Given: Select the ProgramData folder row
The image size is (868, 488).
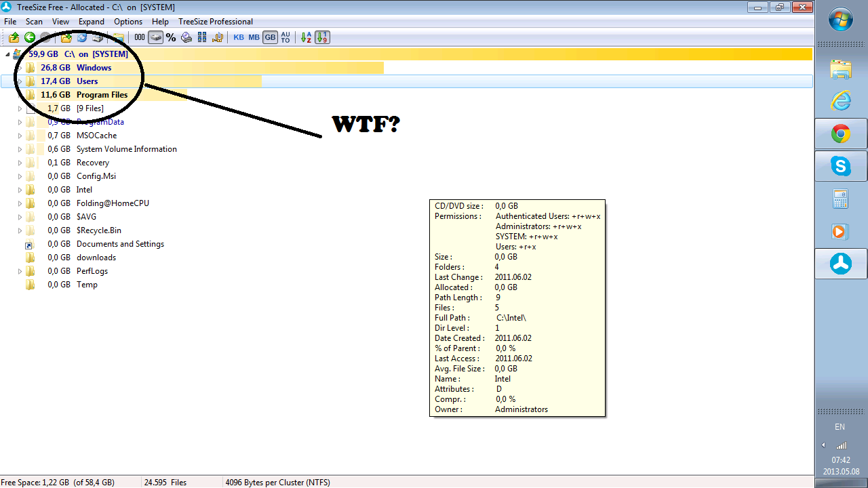Looking at the screenshot, I should (x=407, y=122).
